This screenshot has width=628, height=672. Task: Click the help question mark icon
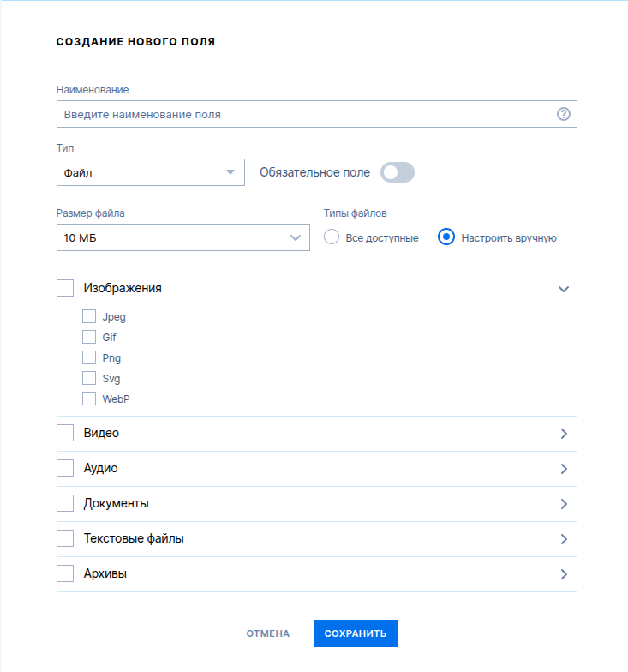564,114
